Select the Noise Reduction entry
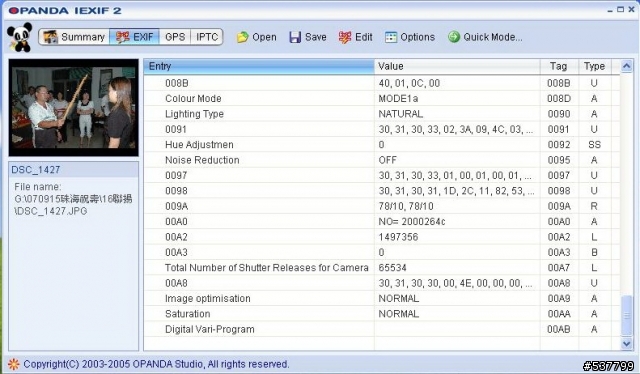 202,160
